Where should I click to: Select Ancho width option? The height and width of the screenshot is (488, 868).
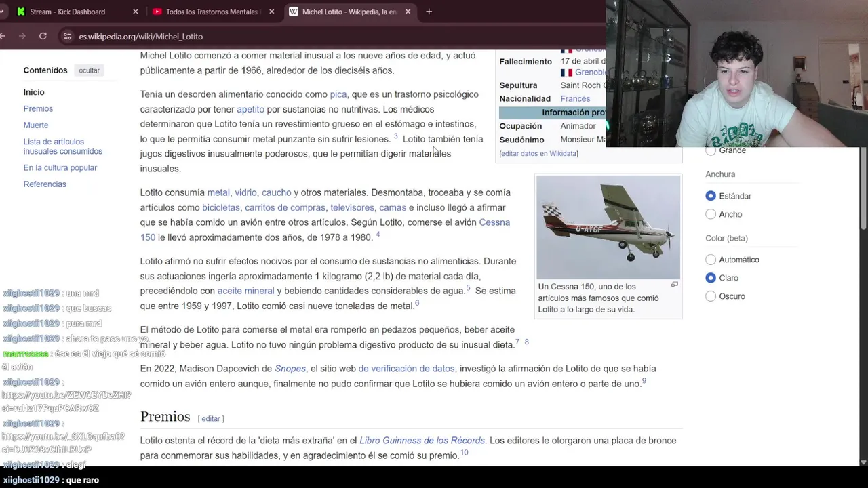711,214
